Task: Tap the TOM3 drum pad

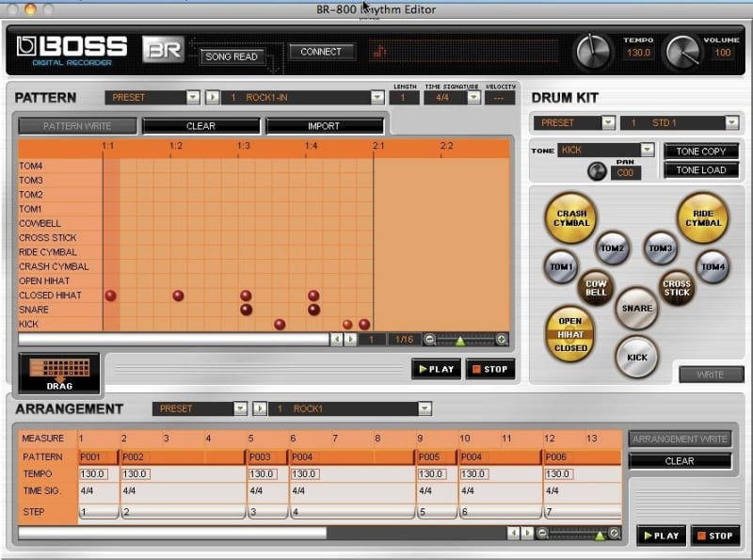Action: point(661,248)
